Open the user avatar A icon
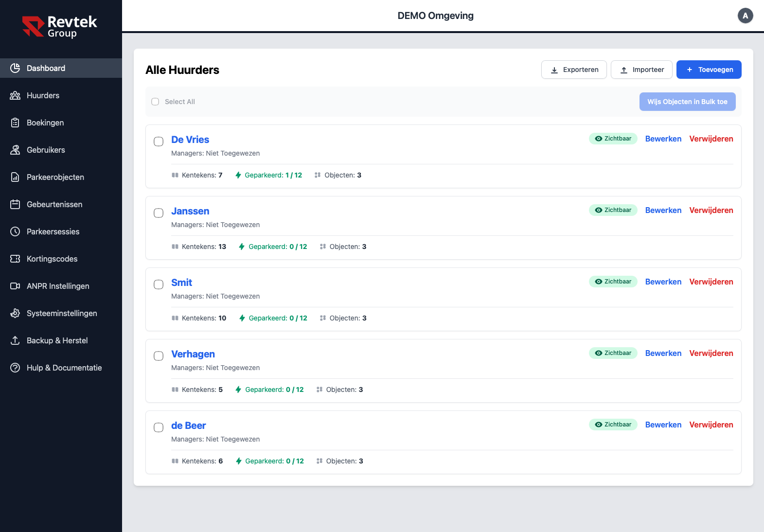 (745, 16)
